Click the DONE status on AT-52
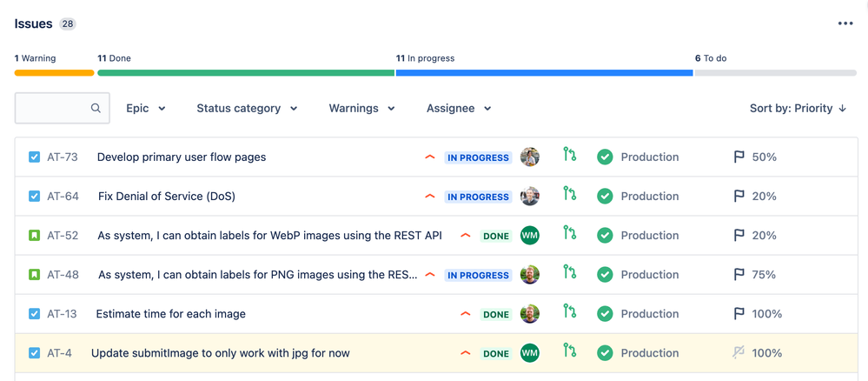Image resolution: width=868 pixels, height=381 pixels. point(496,237)
